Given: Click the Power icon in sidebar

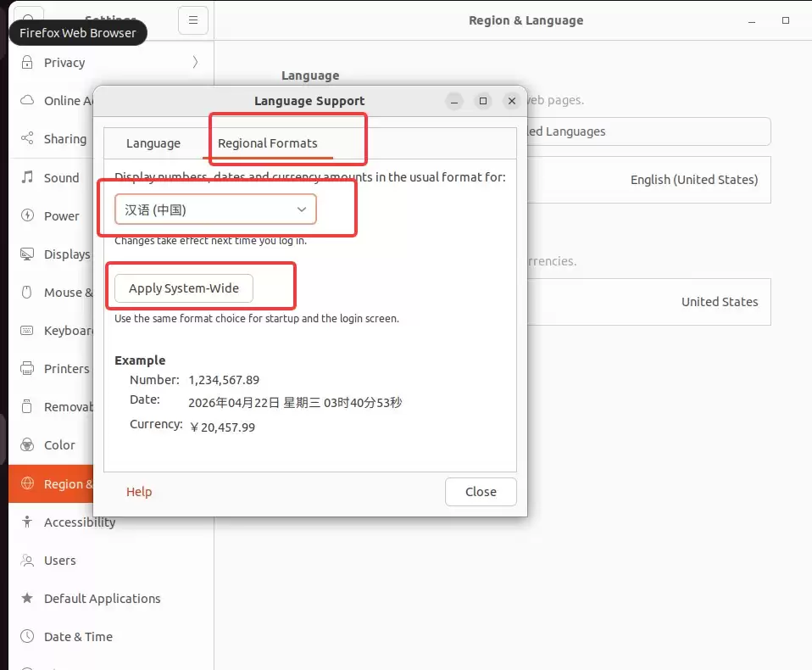Looking at the screenshot, I should 27,215.
